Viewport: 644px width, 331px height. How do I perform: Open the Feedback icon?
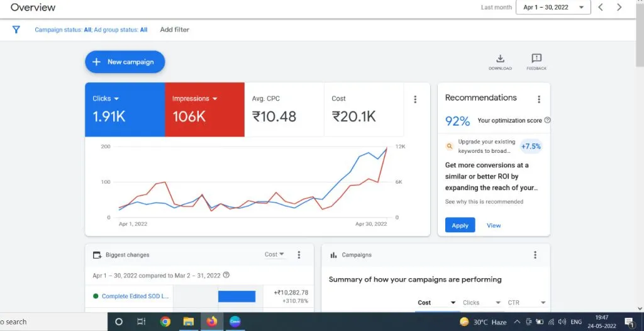click(536, 59)
